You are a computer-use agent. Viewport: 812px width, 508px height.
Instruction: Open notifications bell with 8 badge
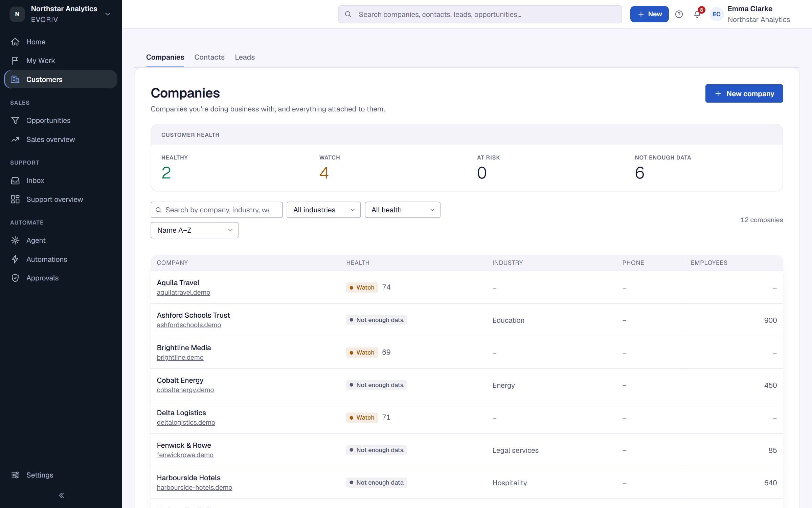(698, 14)
